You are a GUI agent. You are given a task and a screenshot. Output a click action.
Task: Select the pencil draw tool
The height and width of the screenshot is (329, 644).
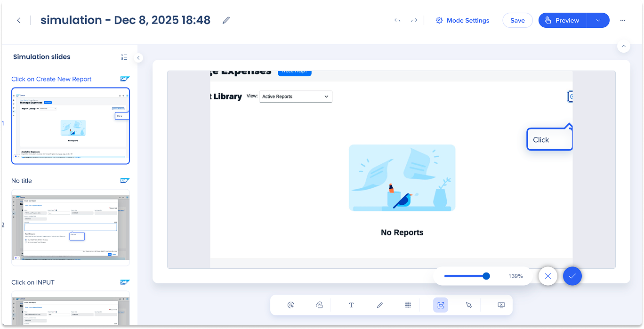click(x=380, y=305)
